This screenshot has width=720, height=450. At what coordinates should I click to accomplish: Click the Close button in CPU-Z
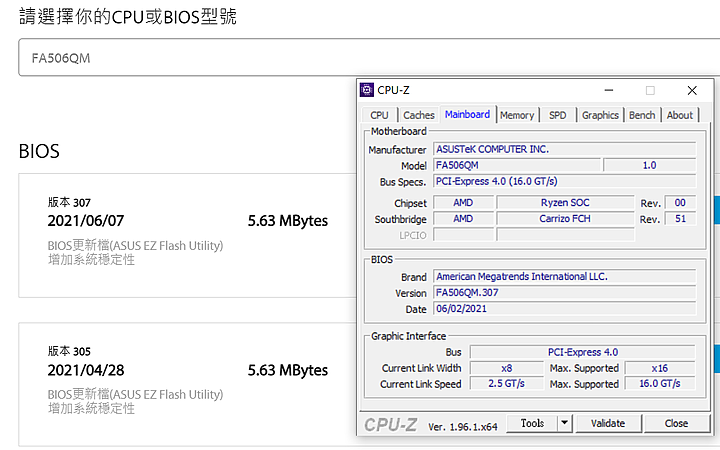click(676, 423)
